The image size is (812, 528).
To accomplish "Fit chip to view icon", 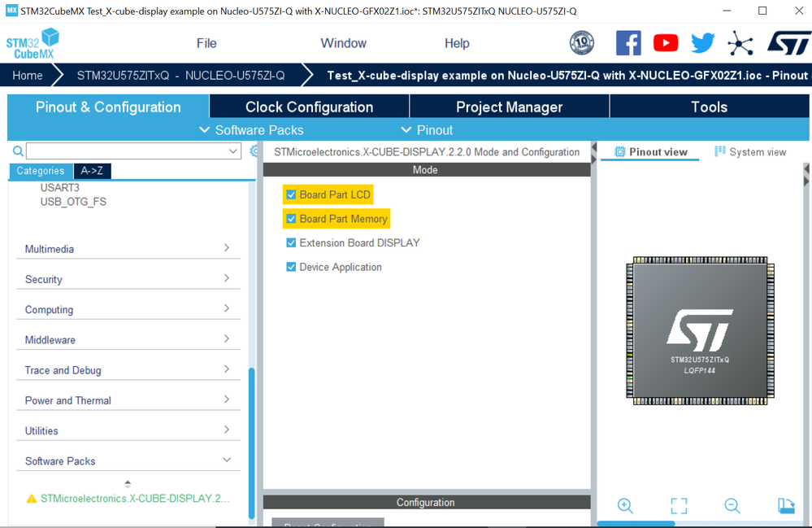I will click(x=679, y=505).
